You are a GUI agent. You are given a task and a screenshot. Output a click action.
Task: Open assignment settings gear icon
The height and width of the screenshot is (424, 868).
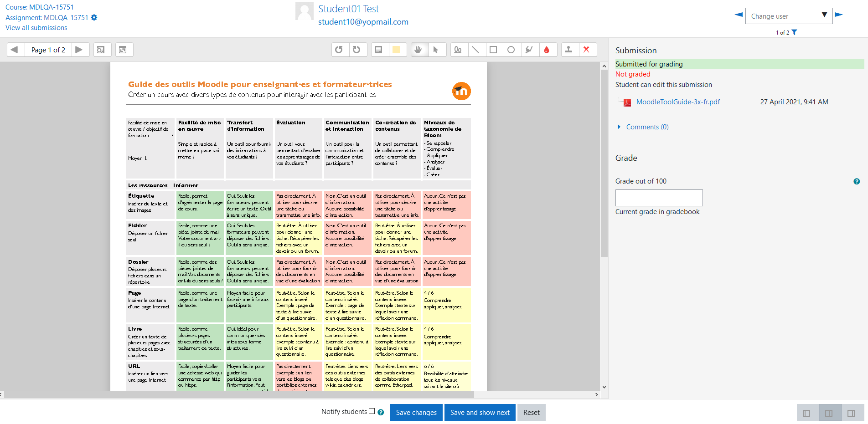pyautogui.click(x=94, y=17)
